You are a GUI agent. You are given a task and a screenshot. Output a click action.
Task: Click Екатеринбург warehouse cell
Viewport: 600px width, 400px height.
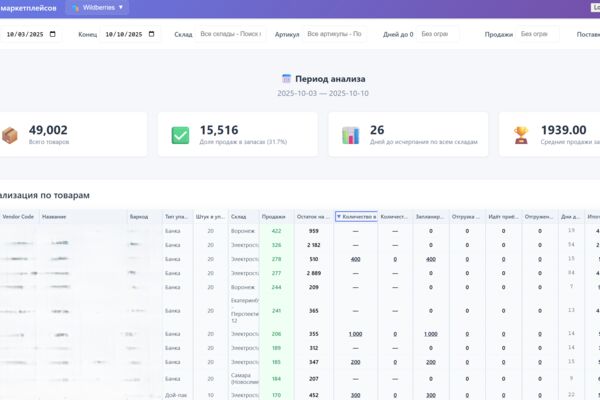245,310
